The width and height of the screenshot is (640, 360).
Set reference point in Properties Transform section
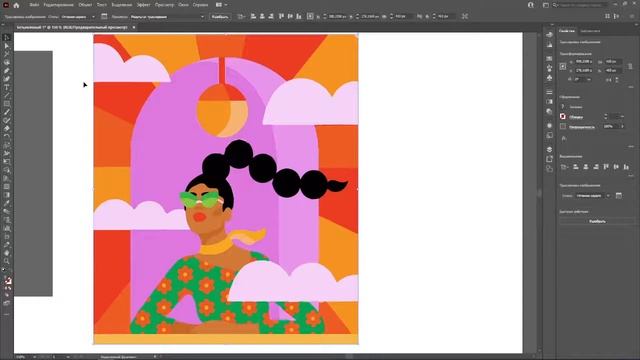(x=563, y=66)
